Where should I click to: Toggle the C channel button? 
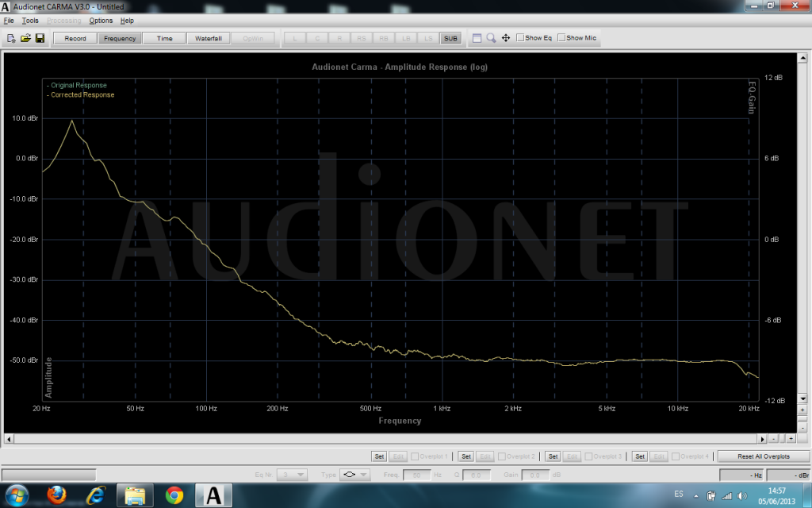317,38
